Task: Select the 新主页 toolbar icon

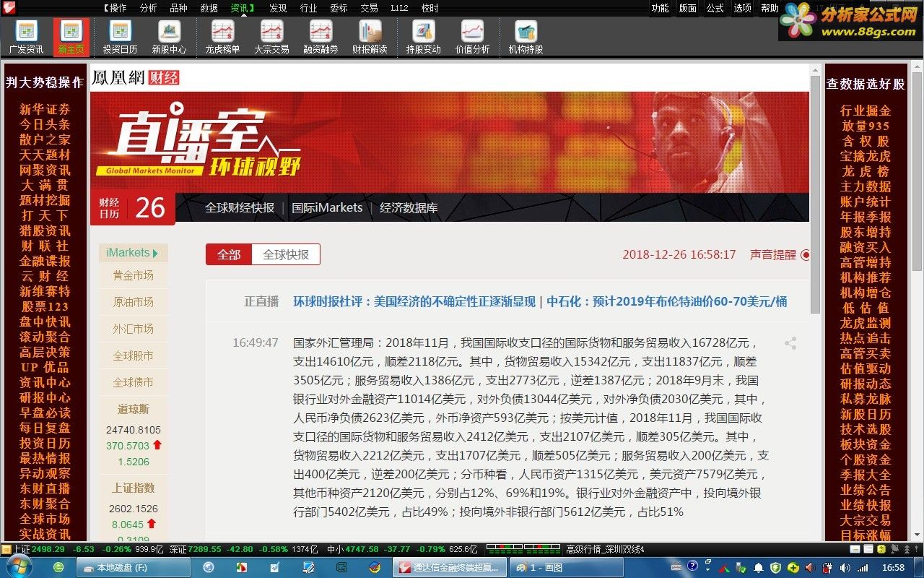Action: [x=71, y=38]
